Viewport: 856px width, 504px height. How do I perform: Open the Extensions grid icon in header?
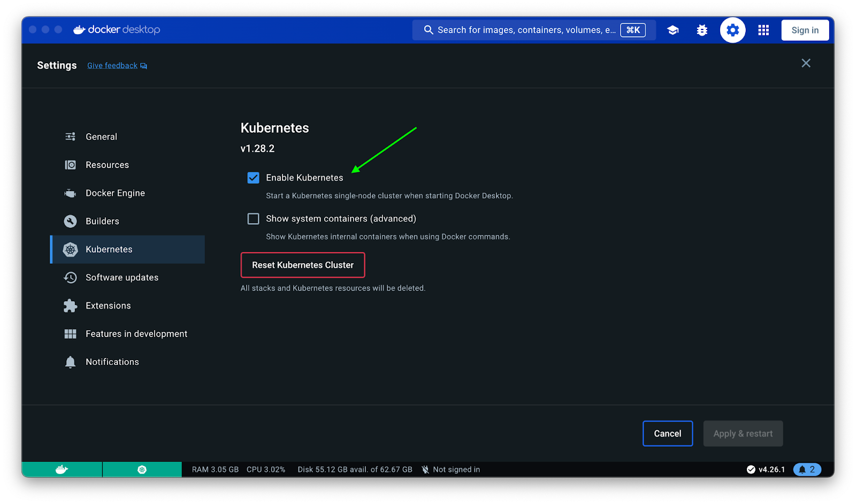point(763,30)
